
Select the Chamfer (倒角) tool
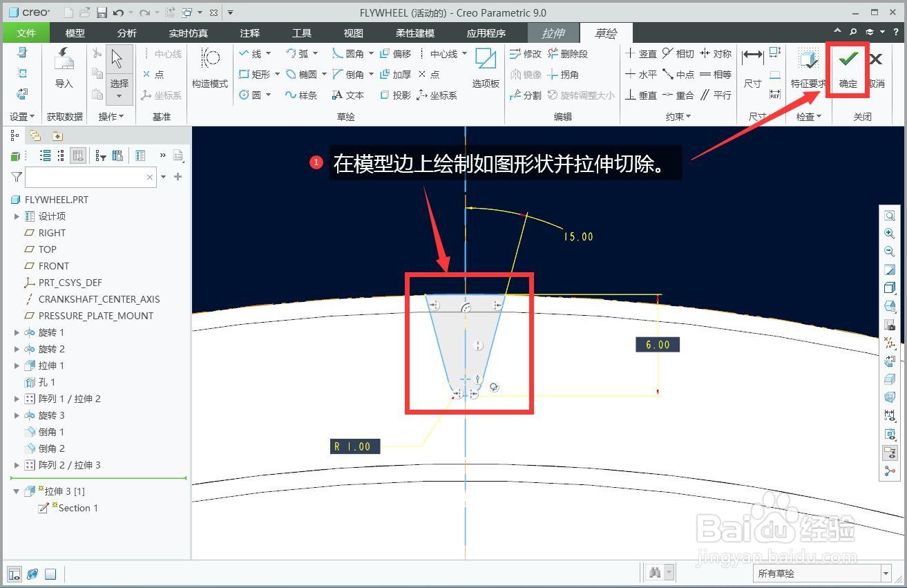348,75
